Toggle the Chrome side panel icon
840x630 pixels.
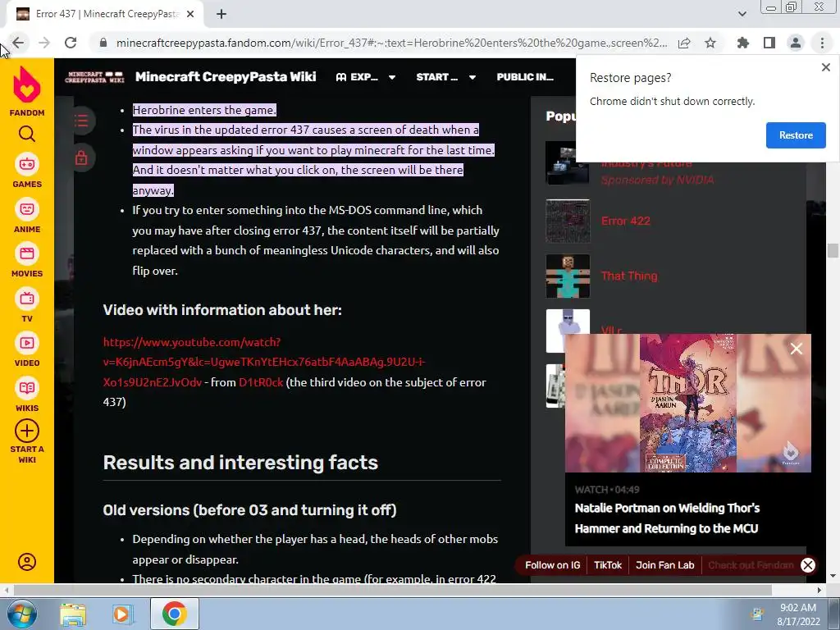click(x=769, y=43)
